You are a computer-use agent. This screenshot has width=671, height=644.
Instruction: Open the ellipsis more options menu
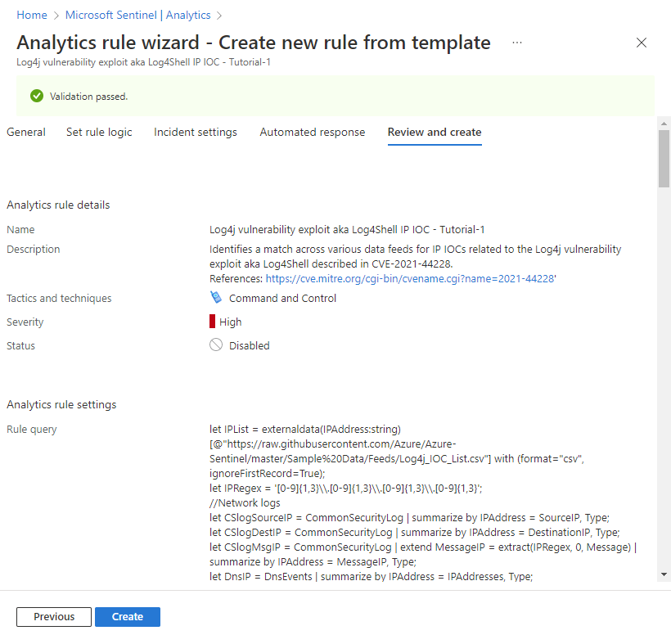(516, 43)
